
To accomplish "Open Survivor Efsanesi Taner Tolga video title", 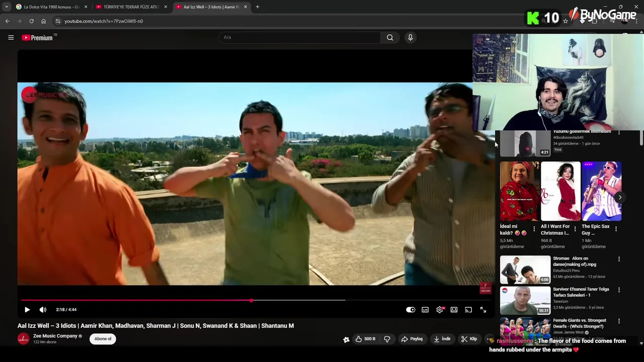I will 581,292.
